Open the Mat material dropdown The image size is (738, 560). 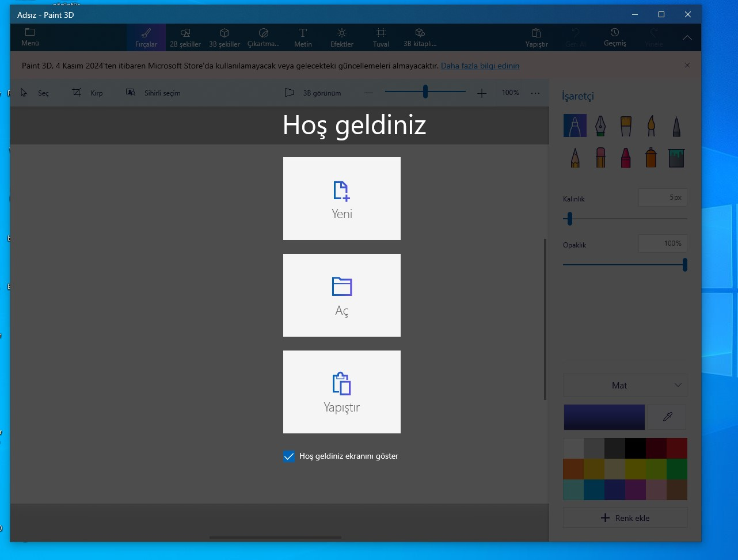tap(625, 385)
